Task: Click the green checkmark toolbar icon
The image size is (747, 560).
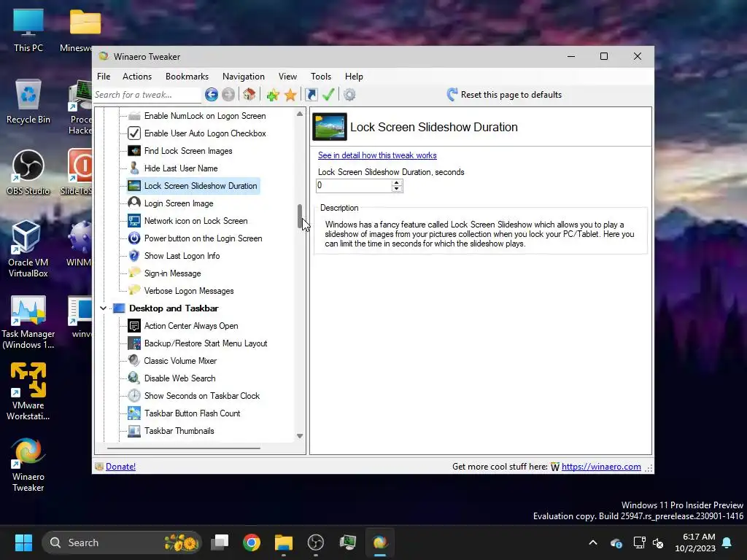Action: click(x=328, y=95)
